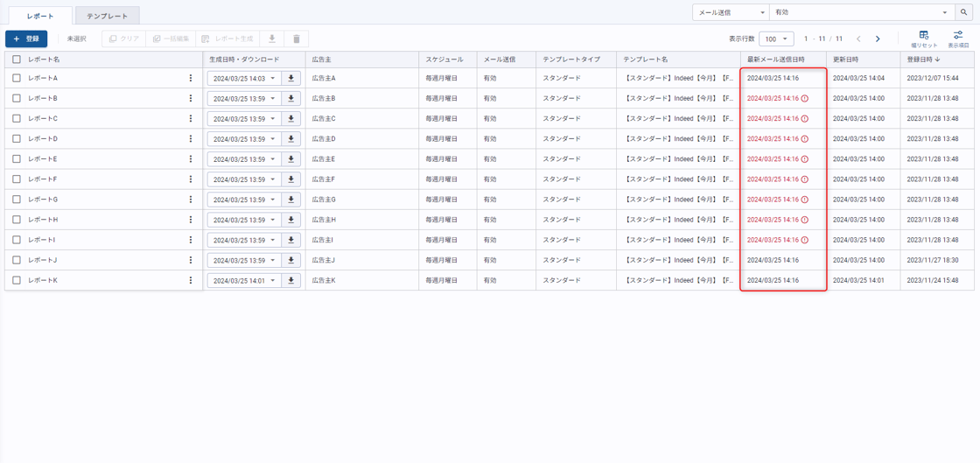This screenshot has height=463, width=980.
Task: Go to next page arrow
Action: [x=878, y=39]
